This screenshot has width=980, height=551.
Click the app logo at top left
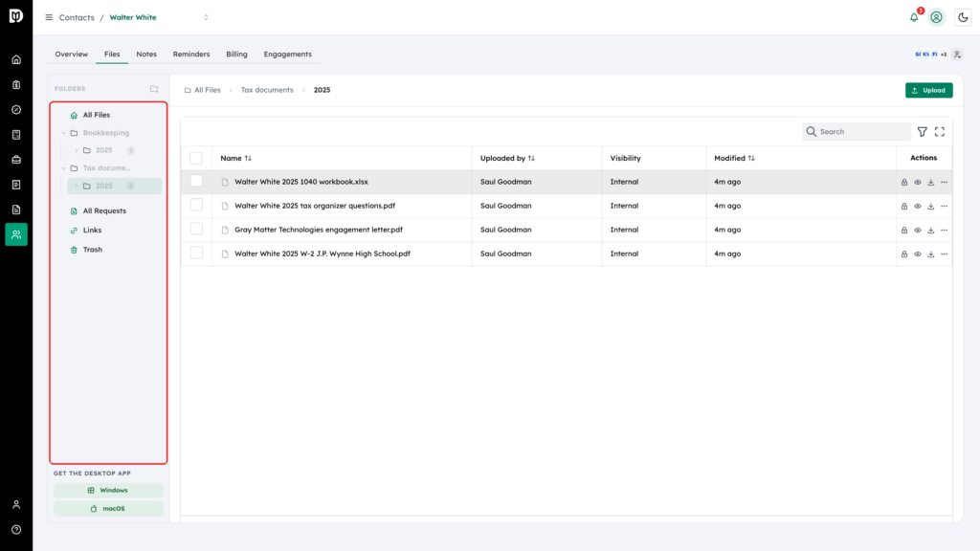click(16, 15)
